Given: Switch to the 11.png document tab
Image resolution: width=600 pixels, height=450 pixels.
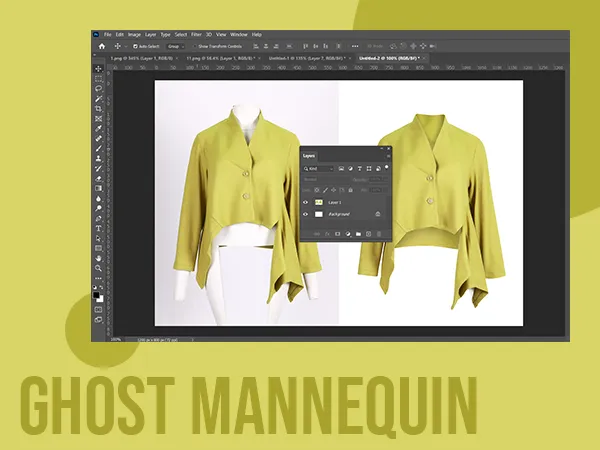Looking at the screenshot, I should point(221,58).
